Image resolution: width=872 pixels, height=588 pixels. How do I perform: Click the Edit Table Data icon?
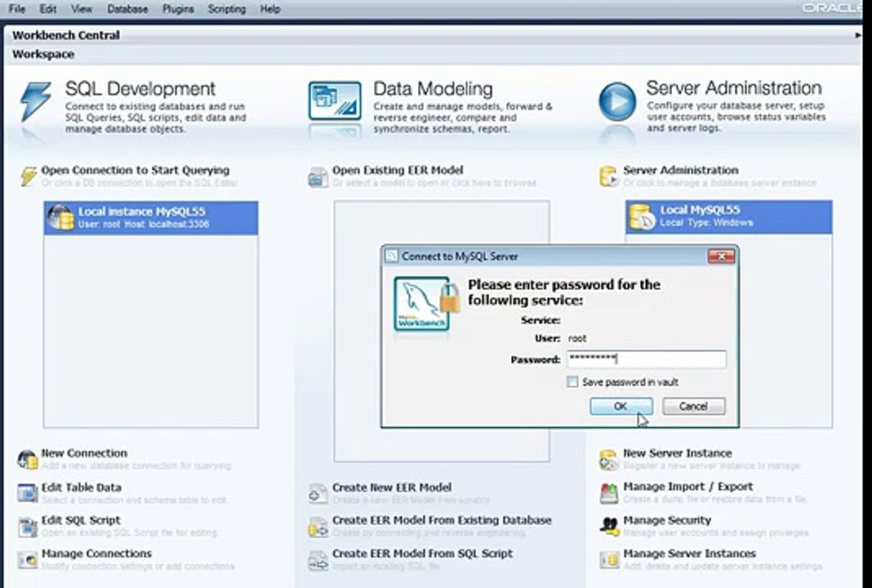tap(27, 493)
